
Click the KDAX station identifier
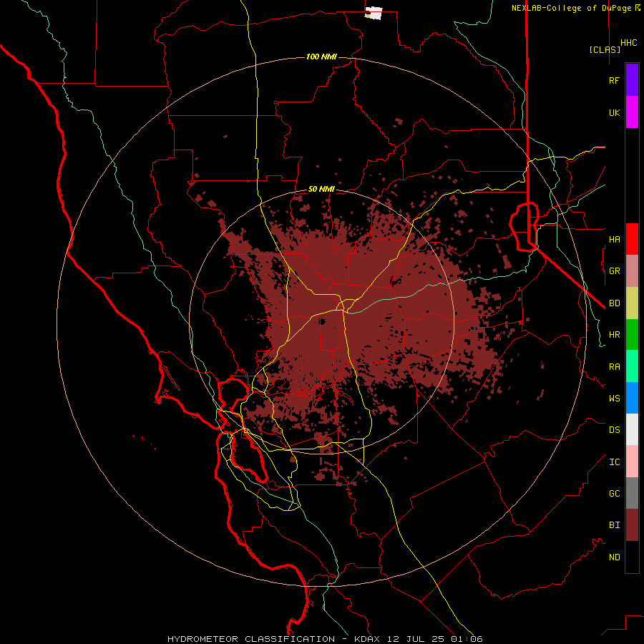tap(367, 639)
